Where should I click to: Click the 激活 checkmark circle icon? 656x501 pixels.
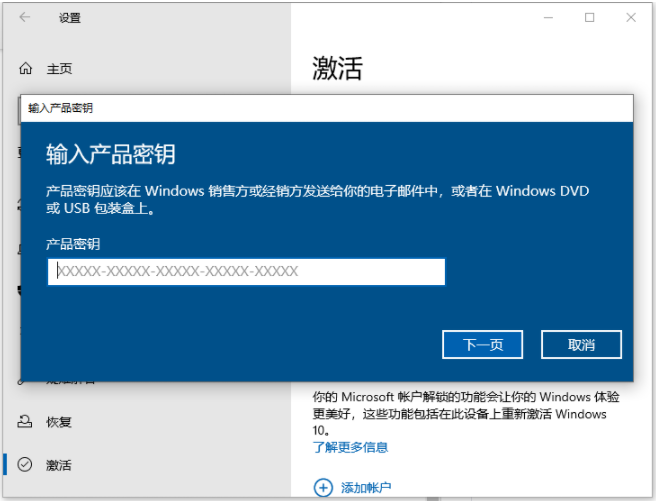coord(25,465)
